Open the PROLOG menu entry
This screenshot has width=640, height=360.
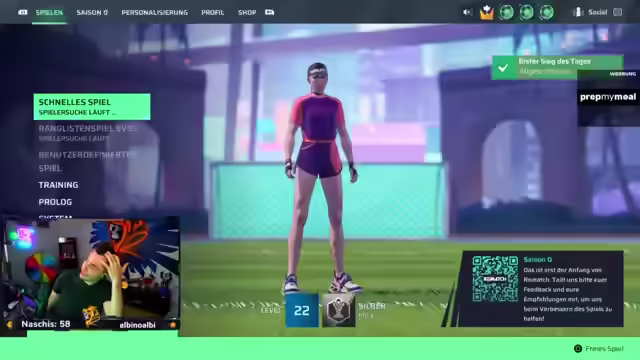(55, 202)
